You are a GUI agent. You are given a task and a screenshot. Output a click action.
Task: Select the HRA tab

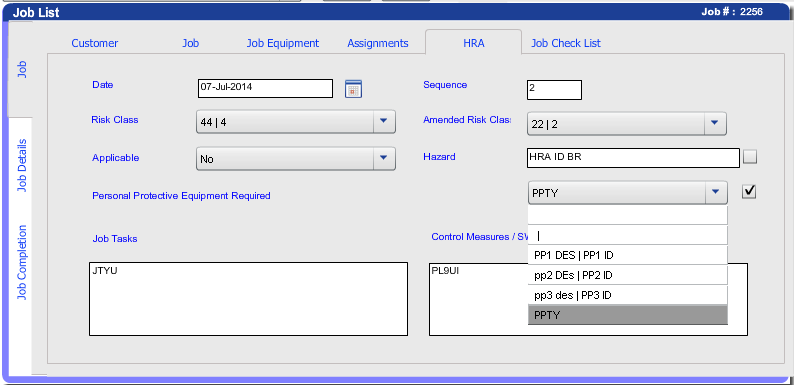coord(473,43)
